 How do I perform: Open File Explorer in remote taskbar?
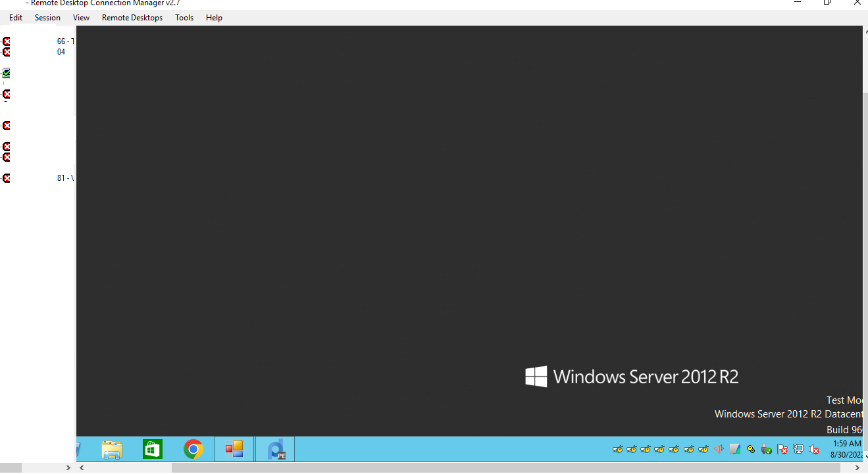(x=112, y=449)
